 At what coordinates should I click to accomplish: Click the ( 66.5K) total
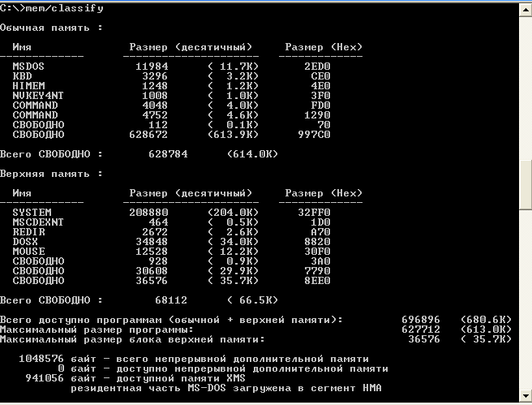click(252, 300)
